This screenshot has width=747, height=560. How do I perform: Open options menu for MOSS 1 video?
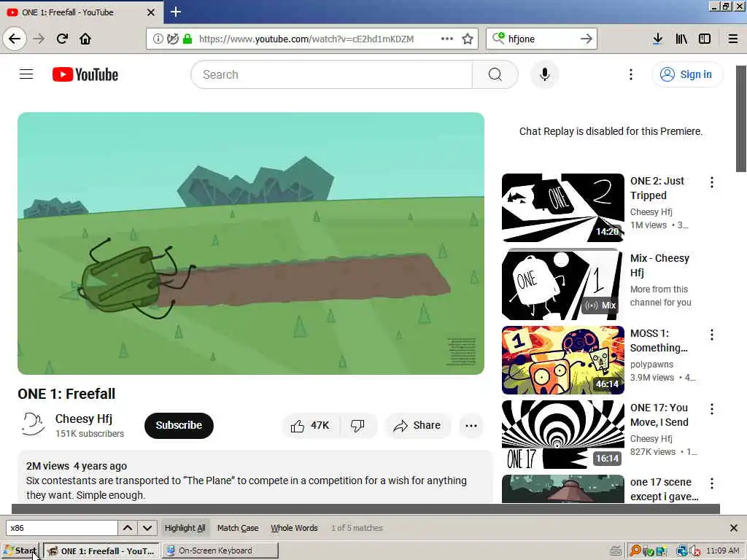pos(712,335)
